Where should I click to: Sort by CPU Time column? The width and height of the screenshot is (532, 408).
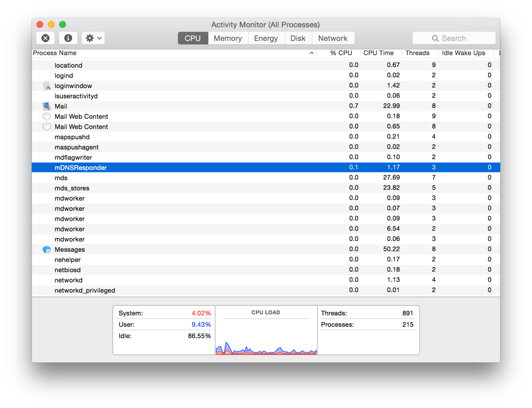click(x=378, y=53)
